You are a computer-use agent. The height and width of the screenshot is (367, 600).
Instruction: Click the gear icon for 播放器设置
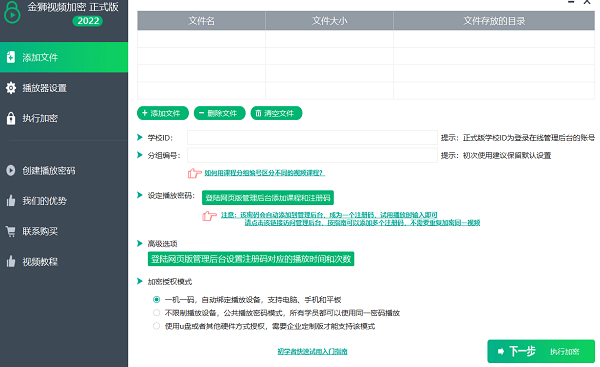tap(11, 88)
